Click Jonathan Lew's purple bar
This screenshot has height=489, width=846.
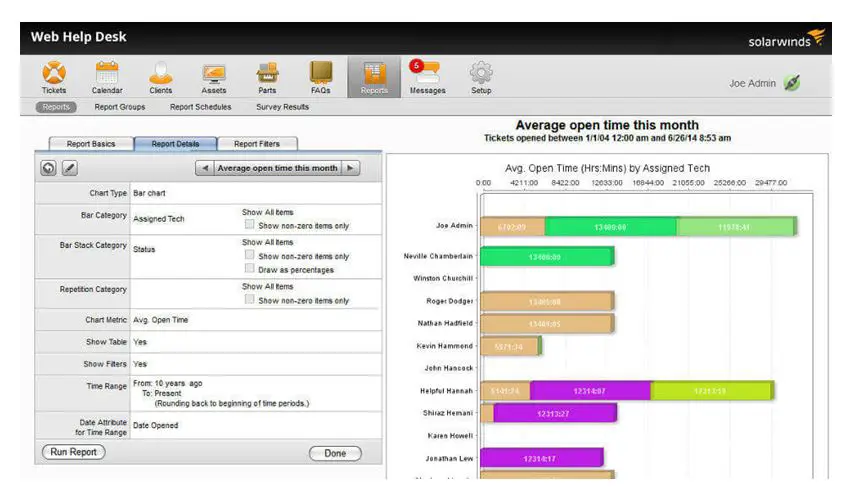point(541,458)
